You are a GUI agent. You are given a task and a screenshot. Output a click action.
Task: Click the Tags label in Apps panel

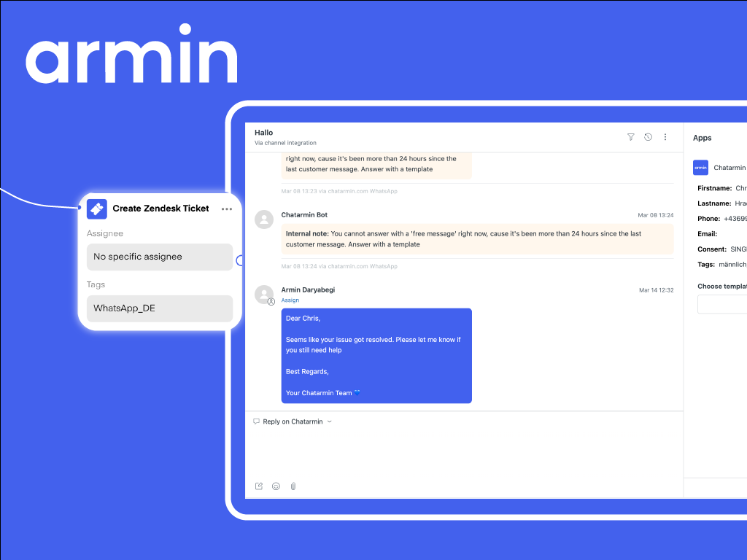[x=706, y=264]
